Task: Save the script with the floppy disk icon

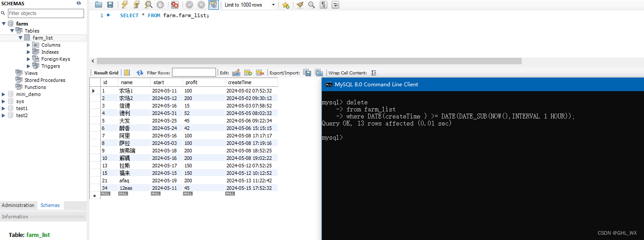Action: tap(110, 5)
